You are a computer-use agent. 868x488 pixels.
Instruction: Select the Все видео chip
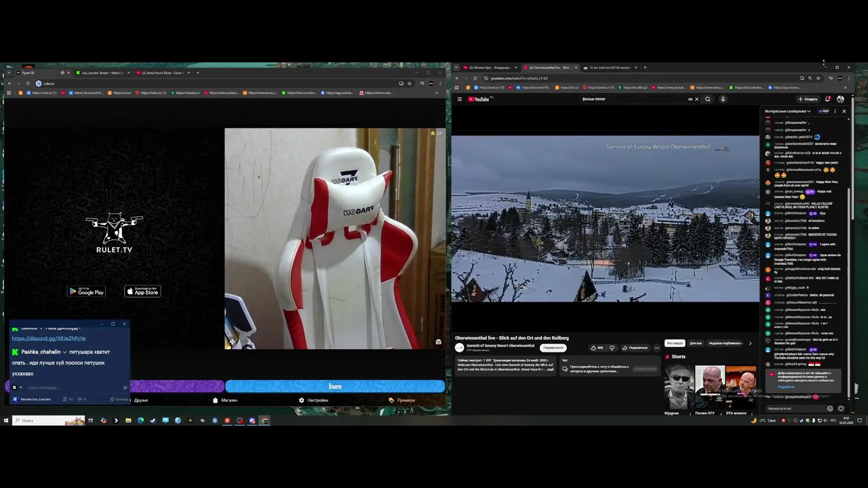tap(675, 343)
